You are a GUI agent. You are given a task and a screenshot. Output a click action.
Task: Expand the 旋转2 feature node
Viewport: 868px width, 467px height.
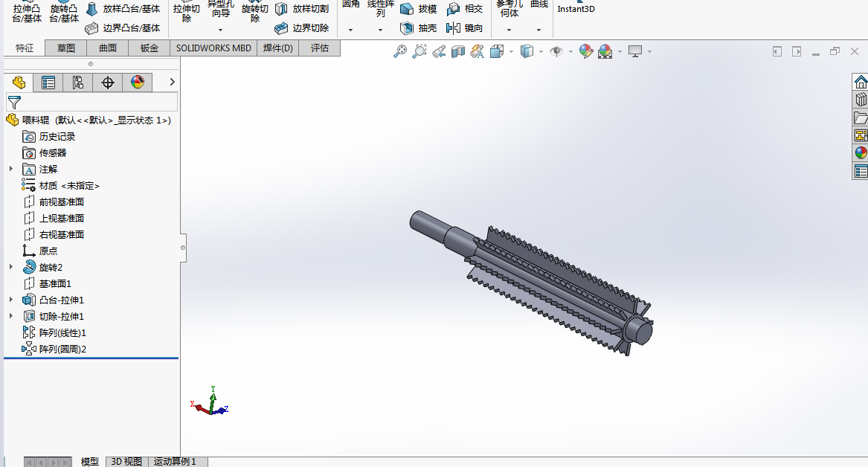pyautogui.click(x=11, y=267)
